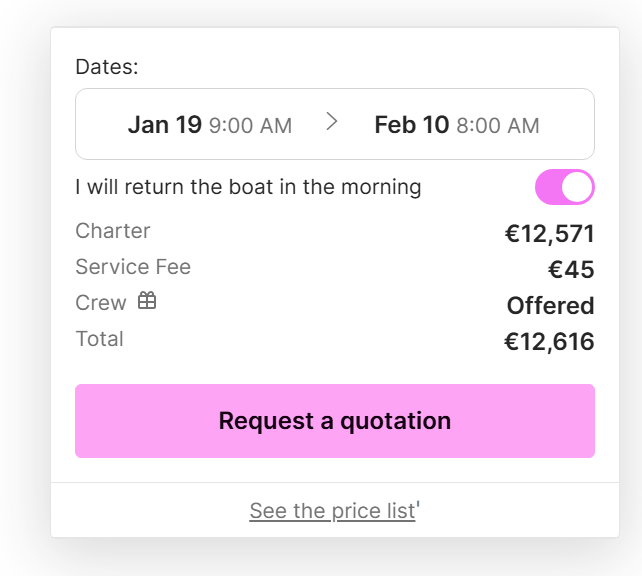
Task: Select the Feb 10 end date
Action: tap(411, 125)
